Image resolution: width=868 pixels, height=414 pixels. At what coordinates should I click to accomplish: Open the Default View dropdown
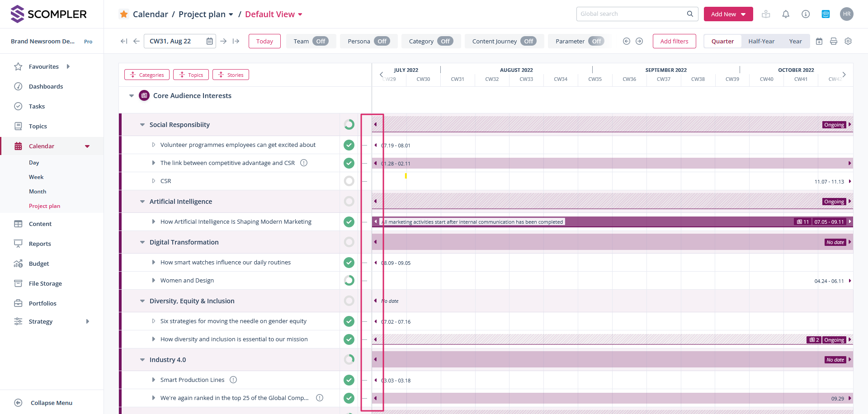tap(274, 14)
